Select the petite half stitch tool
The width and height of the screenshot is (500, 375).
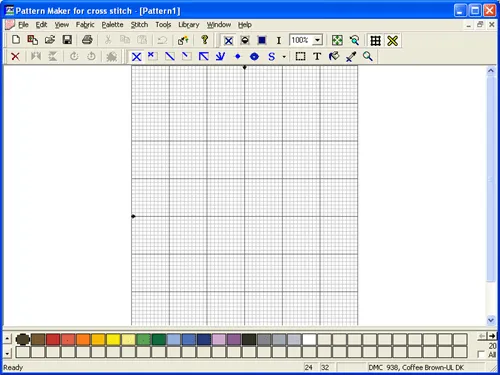coord(187,56)
